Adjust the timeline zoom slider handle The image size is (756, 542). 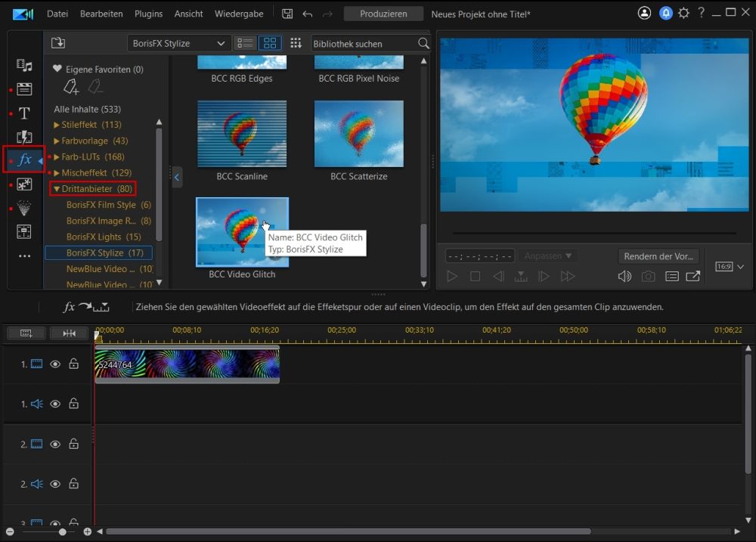tap(62, 532)
